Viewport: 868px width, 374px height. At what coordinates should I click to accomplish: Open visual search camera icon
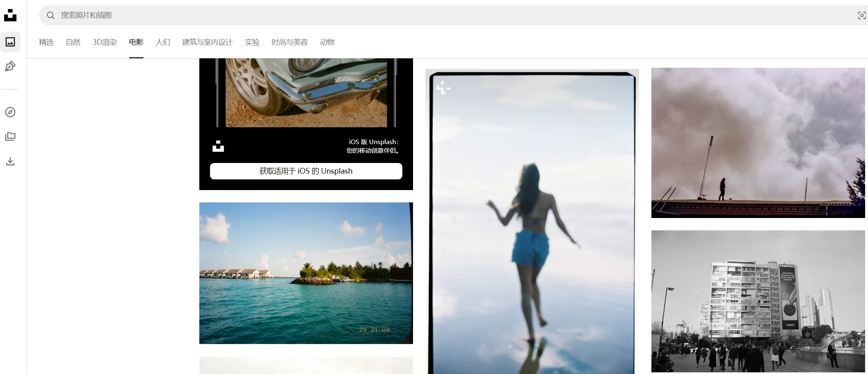[x=861, y=16]
